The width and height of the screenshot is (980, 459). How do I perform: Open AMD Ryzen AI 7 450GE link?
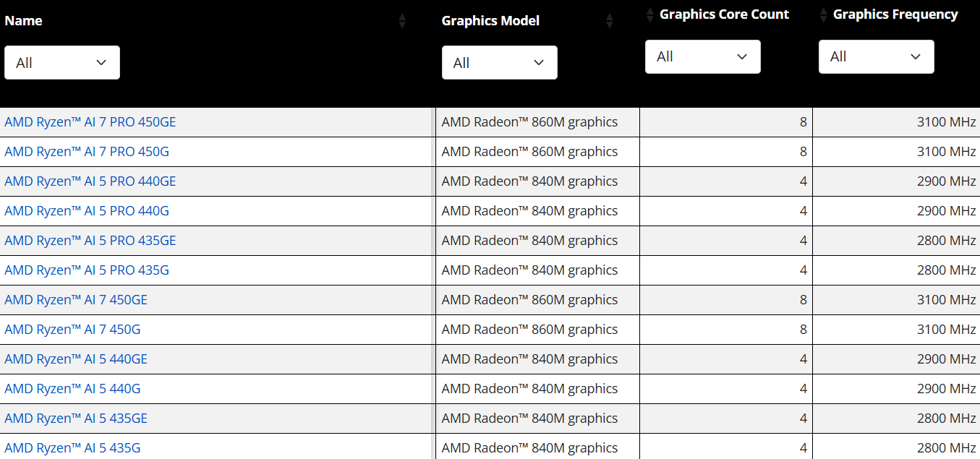click(76, 300)
